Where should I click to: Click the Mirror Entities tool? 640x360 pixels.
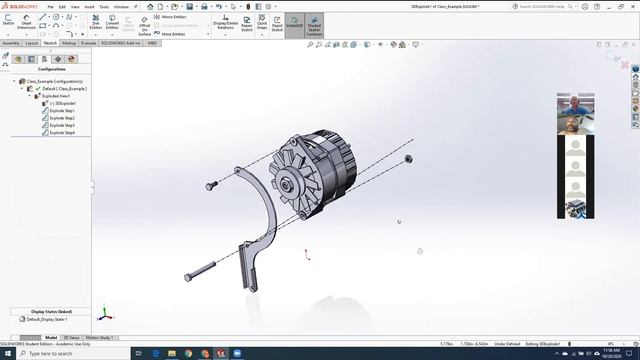coord(170,17)
